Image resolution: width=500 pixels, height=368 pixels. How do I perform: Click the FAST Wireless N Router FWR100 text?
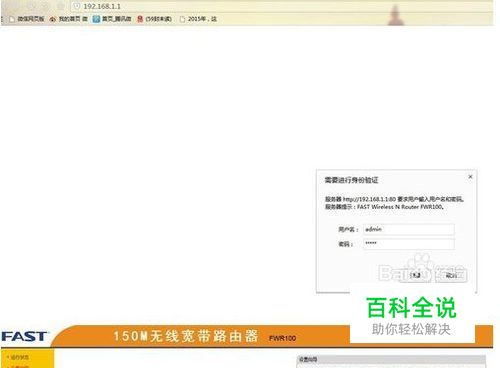400,207
